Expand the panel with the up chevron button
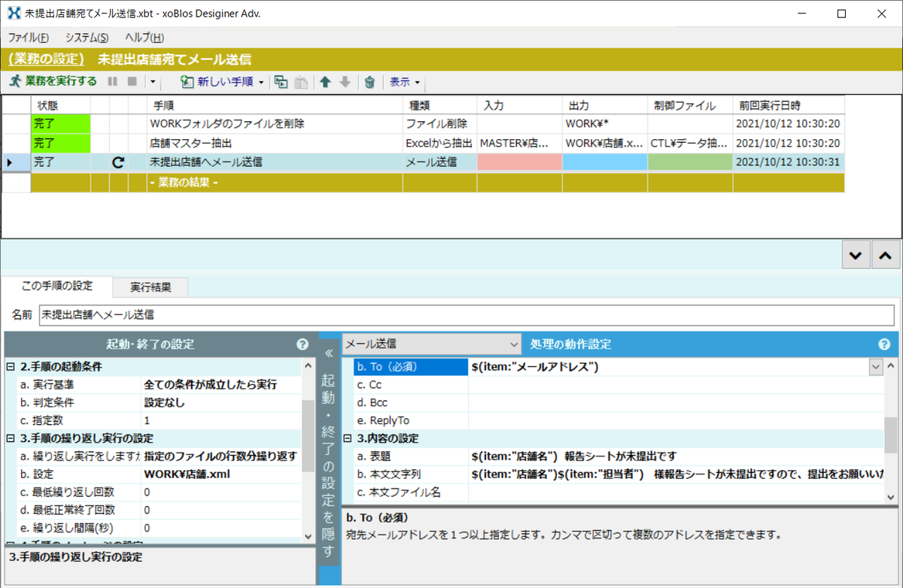 pos(885,256)
